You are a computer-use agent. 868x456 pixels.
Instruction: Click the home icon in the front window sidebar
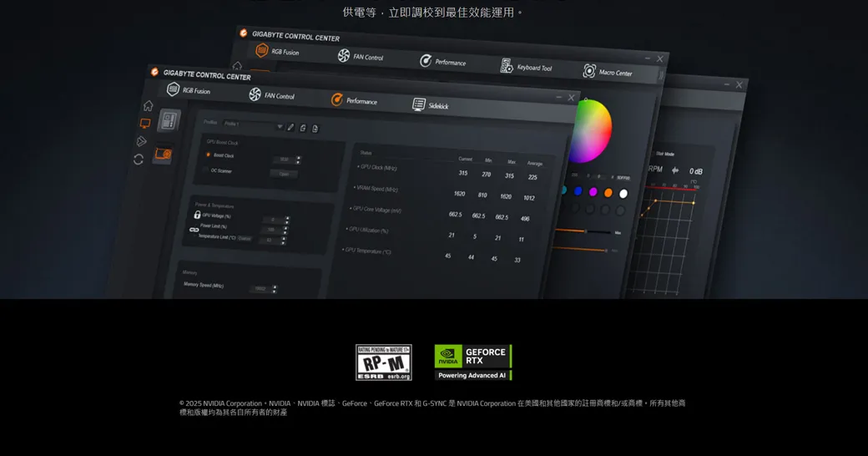tap(148, 105)
